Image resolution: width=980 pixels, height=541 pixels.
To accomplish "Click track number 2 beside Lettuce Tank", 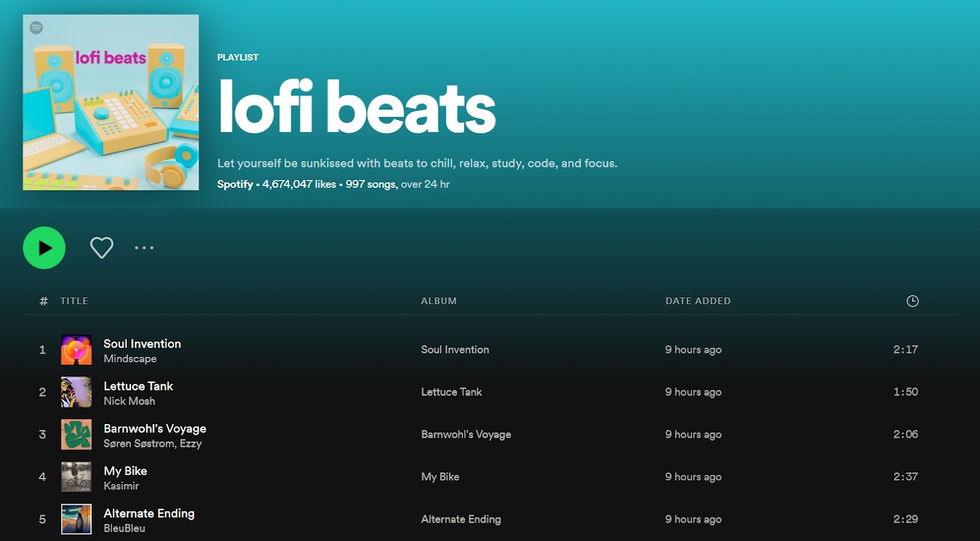I will [42, 392].
